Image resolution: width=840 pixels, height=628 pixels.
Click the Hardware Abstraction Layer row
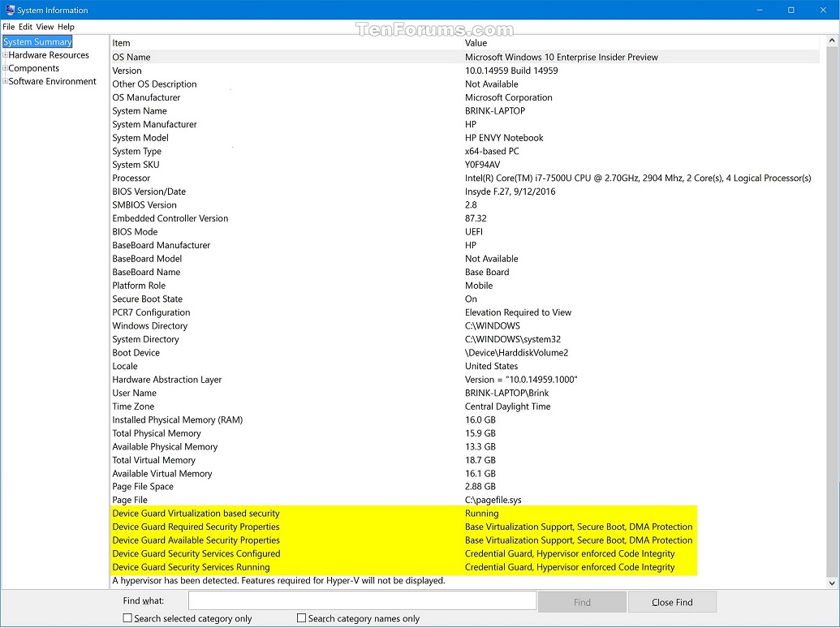465,380
